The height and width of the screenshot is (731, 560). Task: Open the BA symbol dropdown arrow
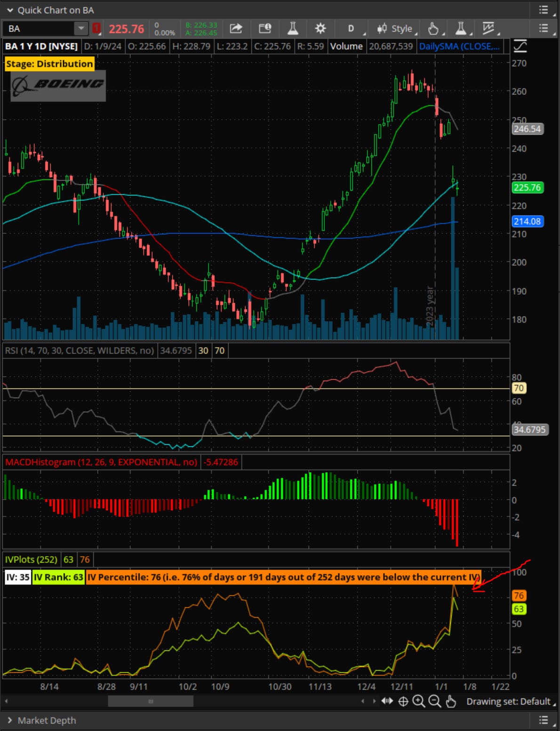(81, 28)
